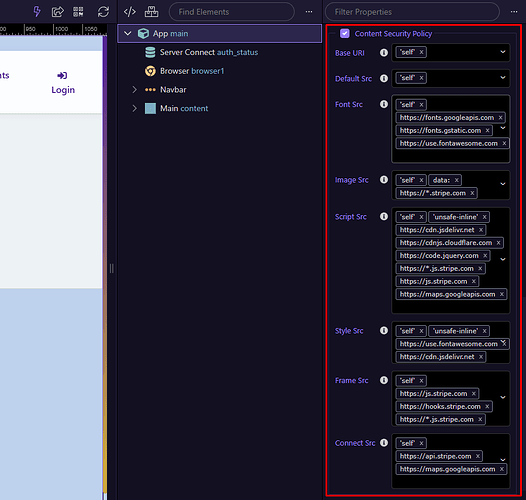This screenshot has height=500, width=526.
Task: Click Frame Src info icon
Action: pos(384,380)
